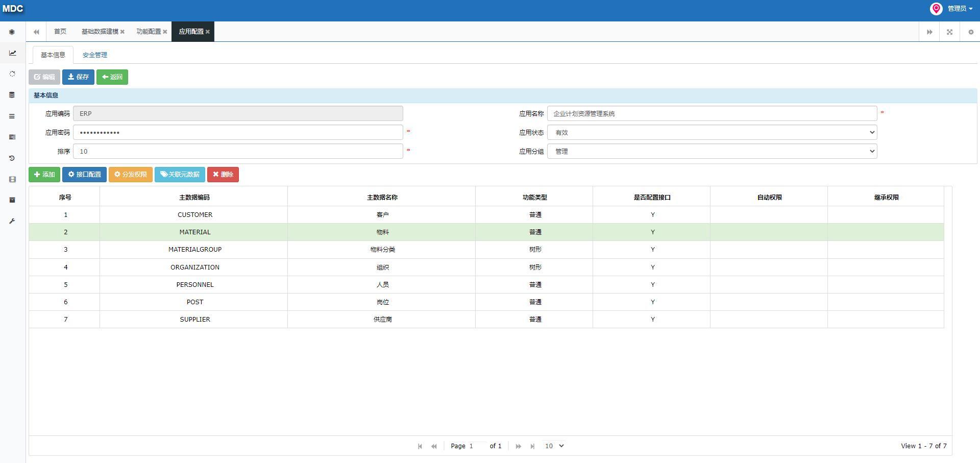Go to last page in table pager
The image size is (980, 463).
click(x=532, y=446)
